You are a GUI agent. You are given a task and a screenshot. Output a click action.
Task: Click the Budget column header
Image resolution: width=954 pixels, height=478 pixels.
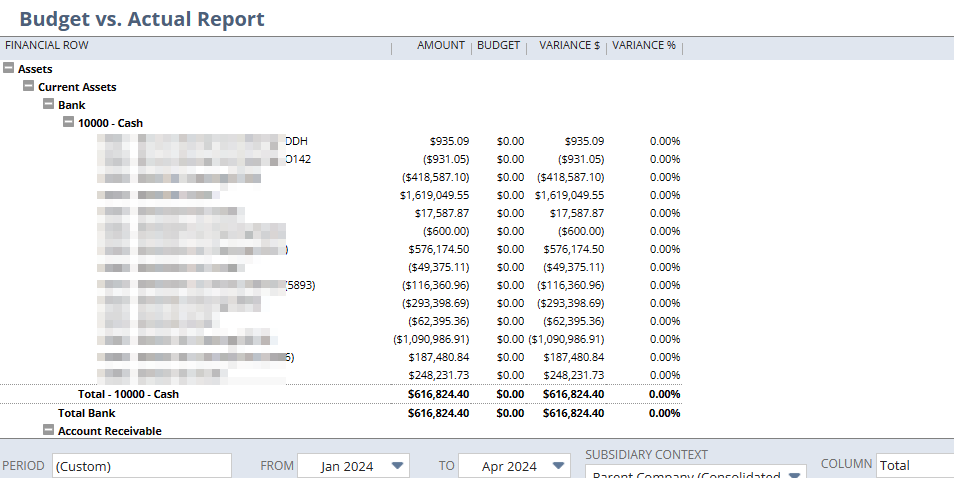pos(498,45)
